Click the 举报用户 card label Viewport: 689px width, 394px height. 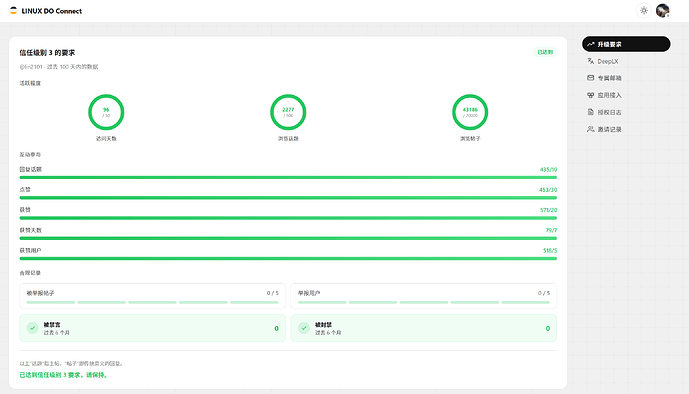pyautogui.click(x=309, y=293)
